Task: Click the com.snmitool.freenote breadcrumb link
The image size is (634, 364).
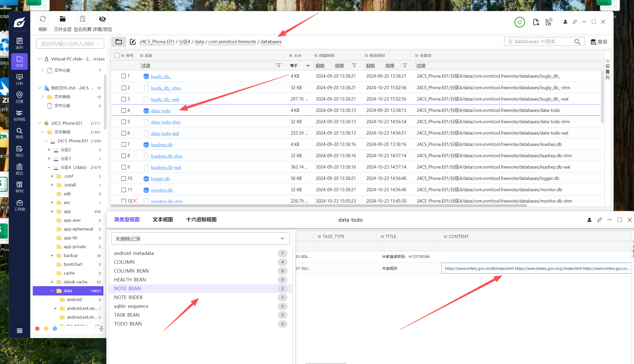Action: (232, 42)
